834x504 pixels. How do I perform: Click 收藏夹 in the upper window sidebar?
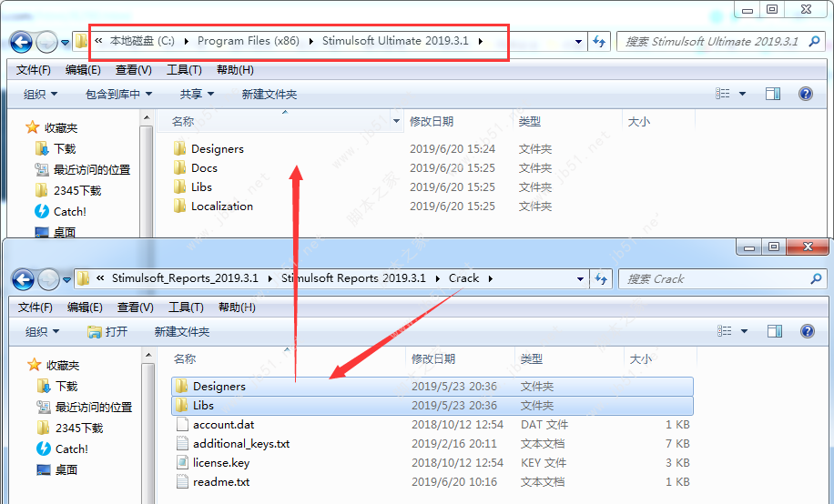(x=52, y=127)
